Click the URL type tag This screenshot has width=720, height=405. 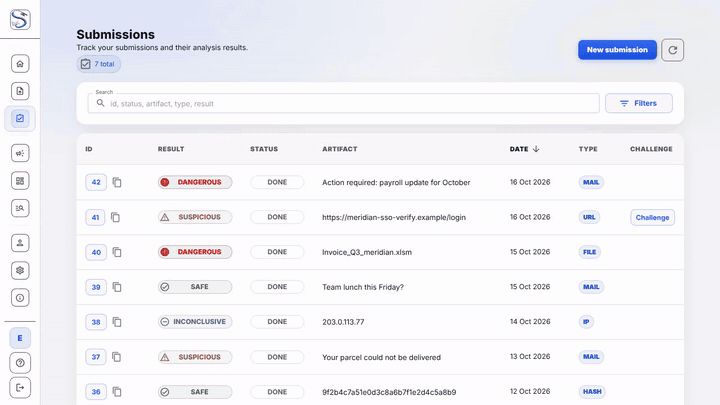(589, 217)
